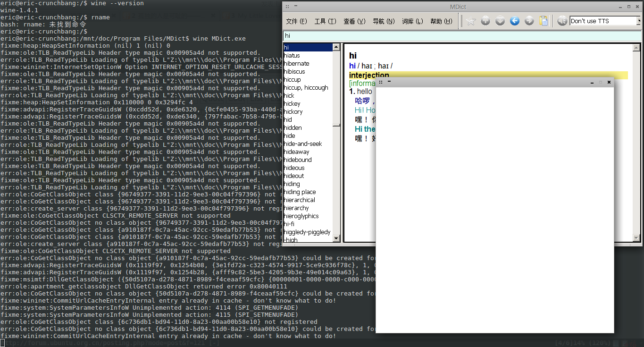Go back with the blue left-arrow icon
This screenshot has width=644, height=347.
point(515,21)
